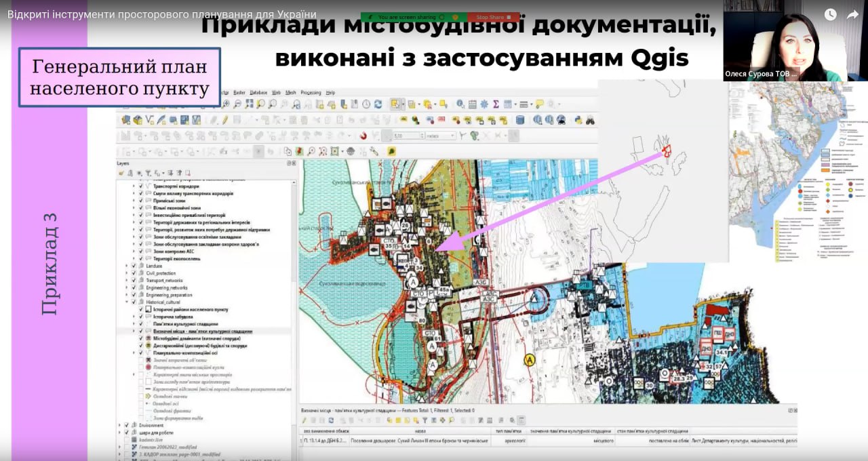Open the Data Source Manager icon
868x461 pixels.
[x=126, y=120]
